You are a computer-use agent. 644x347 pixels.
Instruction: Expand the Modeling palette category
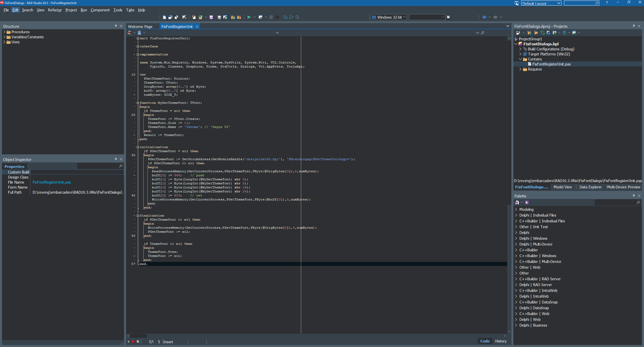click(516, 210)
